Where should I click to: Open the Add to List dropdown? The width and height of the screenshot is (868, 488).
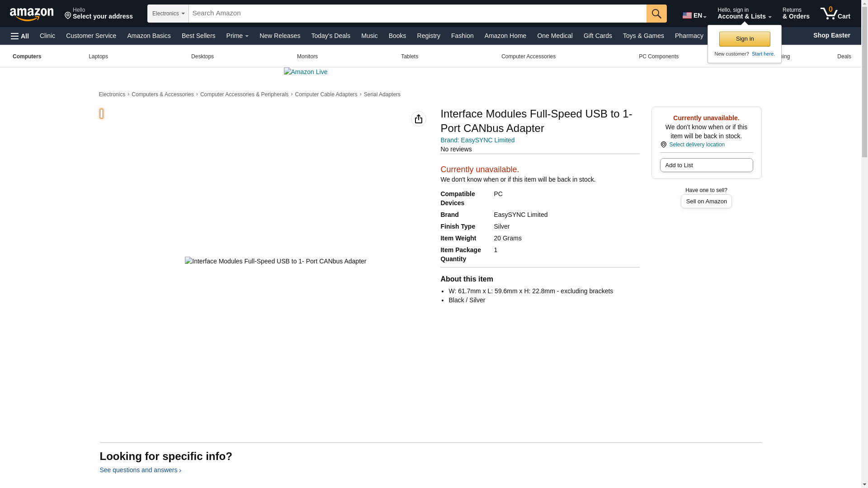point(706,165)
